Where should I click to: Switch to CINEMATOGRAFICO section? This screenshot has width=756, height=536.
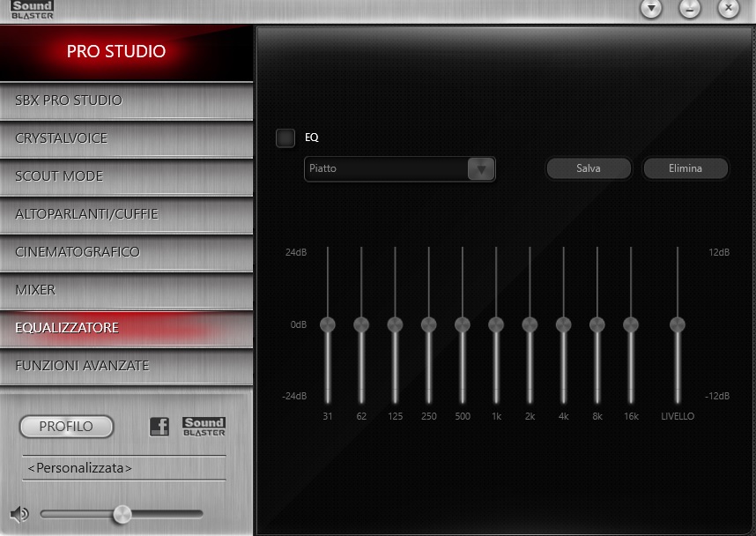point(126,252)
